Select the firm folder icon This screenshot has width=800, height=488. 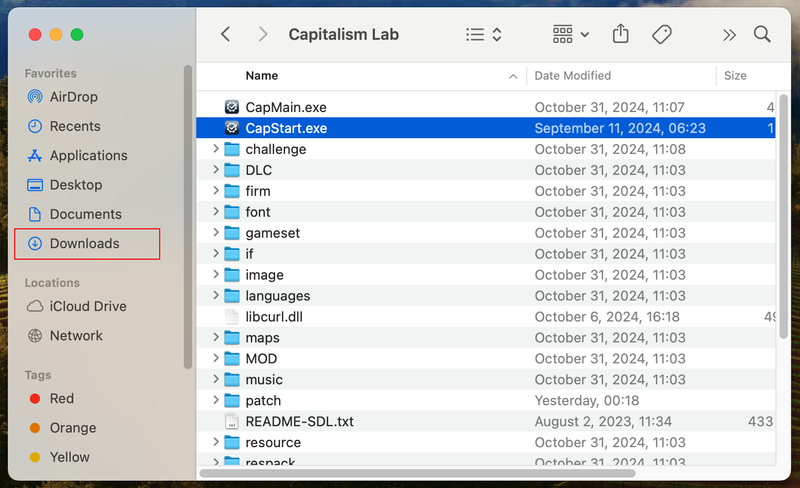[x=232, y=191]
